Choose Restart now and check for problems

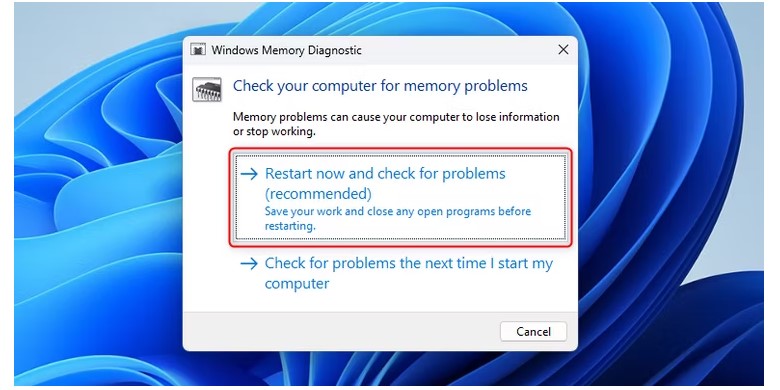400,197
